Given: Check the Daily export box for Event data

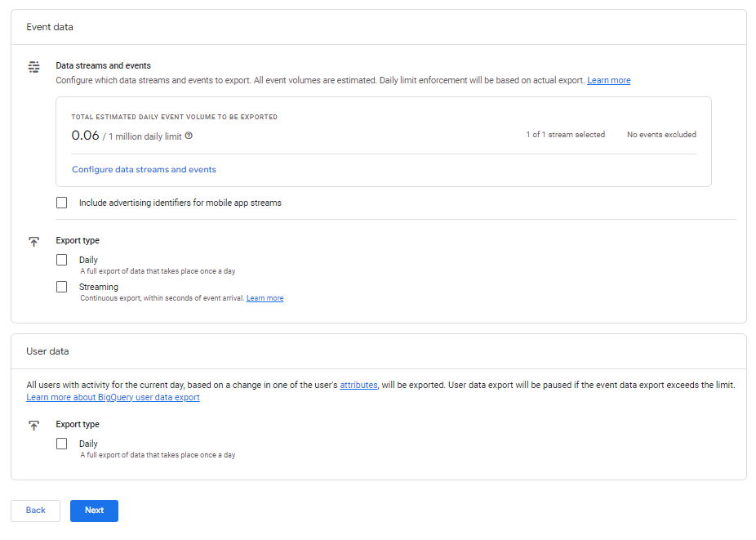Looking at the screenshot, I should (x=62, y=260).
